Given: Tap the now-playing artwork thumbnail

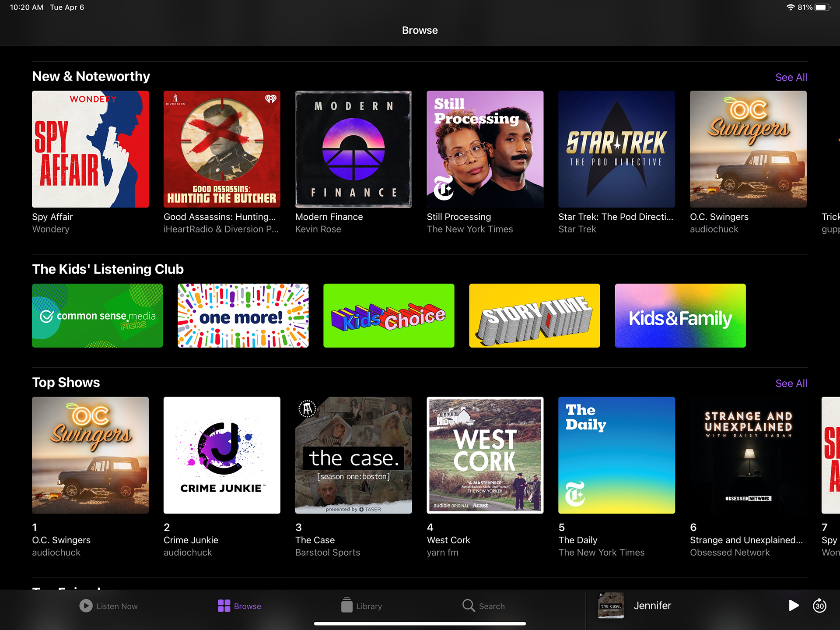Looking at the screenshot, I should tap(611, 605).
